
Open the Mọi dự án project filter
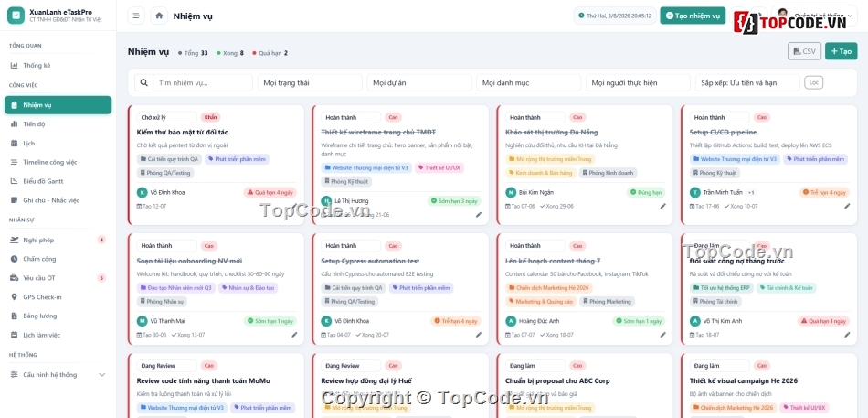[x=419, y=82]
